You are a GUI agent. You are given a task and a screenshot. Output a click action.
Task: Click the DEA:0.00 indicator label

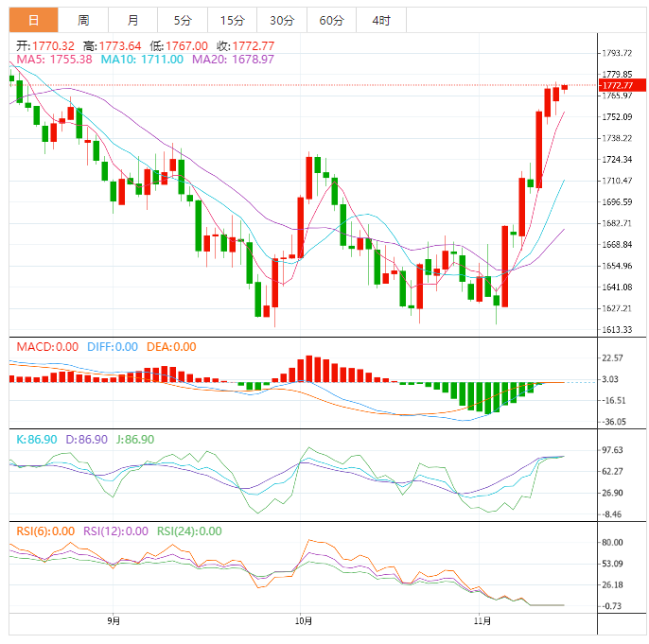pos(171,347)
